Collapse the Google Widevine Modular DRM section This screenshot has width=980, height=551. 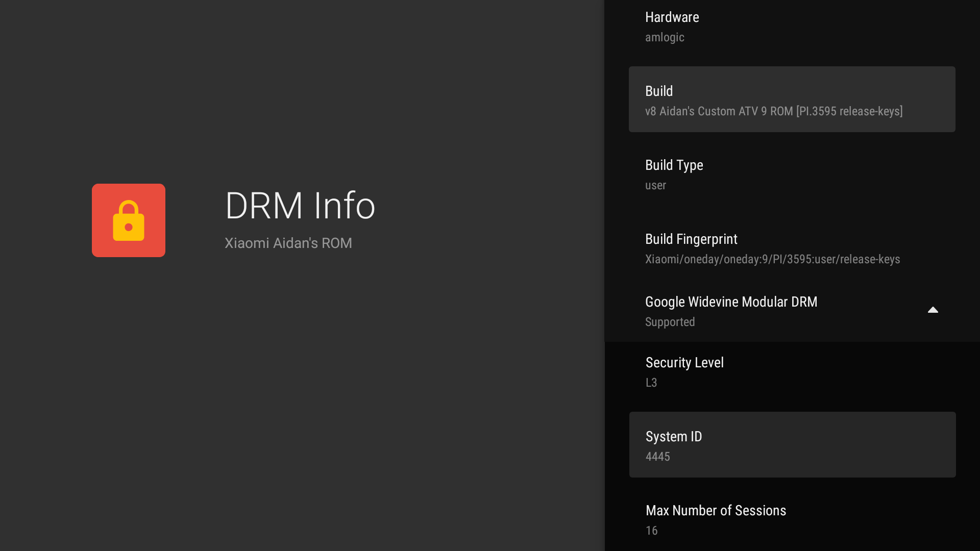933,310
